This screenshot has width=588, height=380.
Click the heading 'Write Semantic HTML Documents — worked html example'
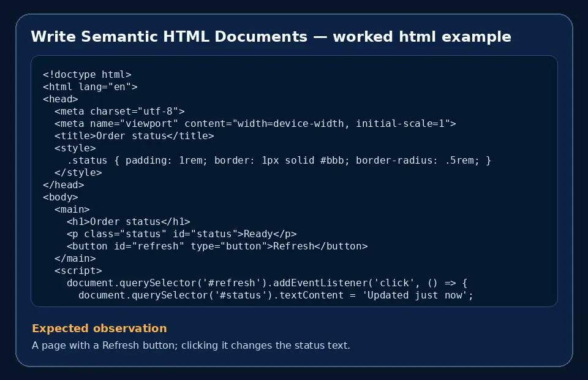click(x=271, y=37)
